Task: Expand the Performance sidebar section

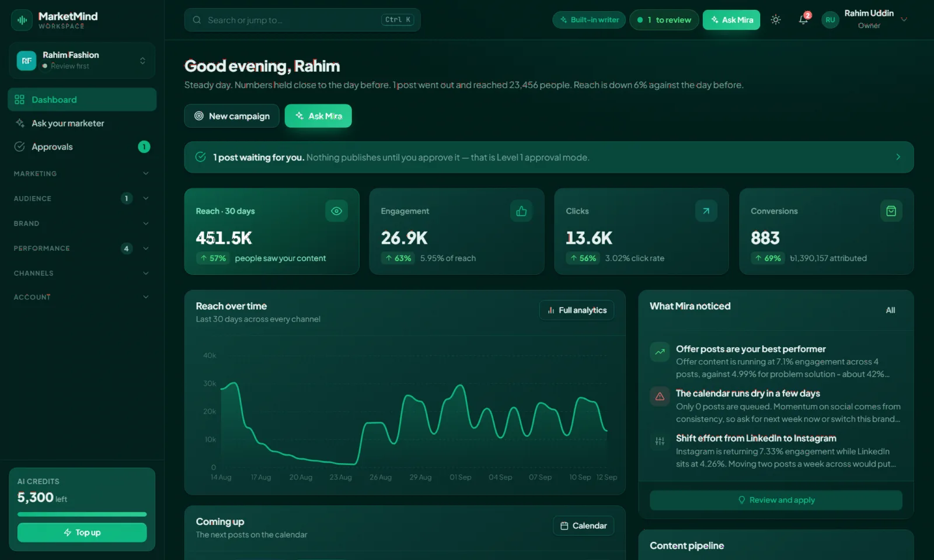Action: click(82, 249)
